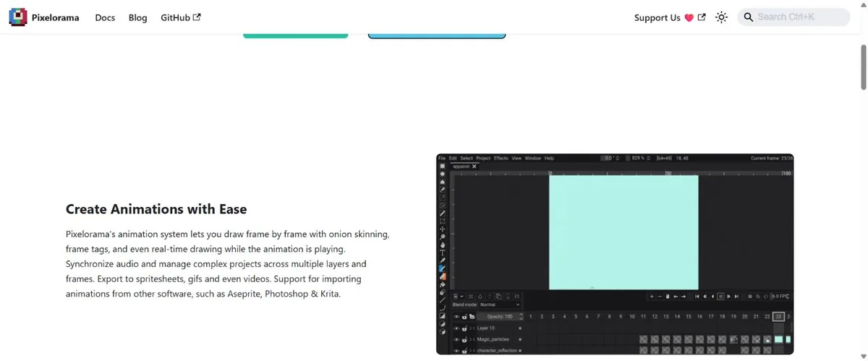
Task: Focus the Search Ctrl+K field
Action: tap(793, 17)
